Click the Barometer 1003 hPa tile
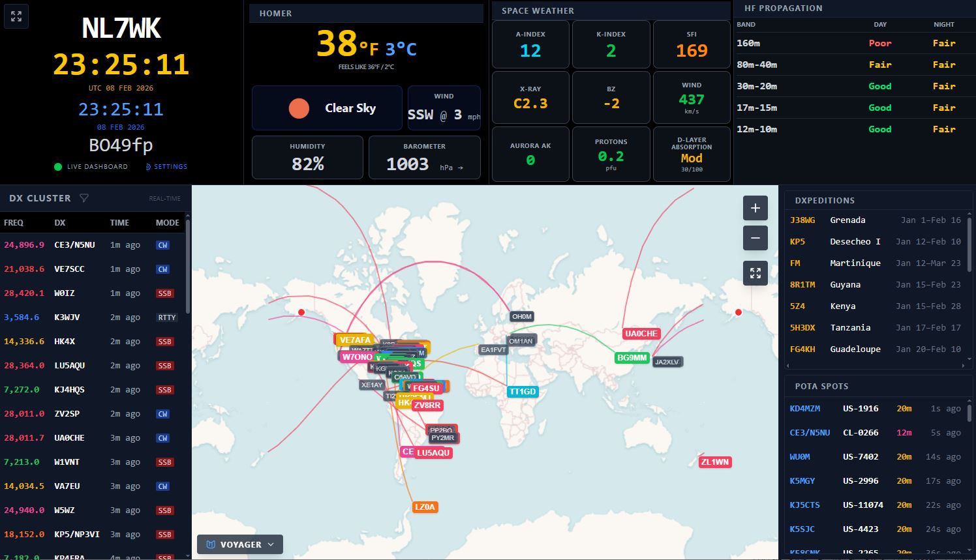The image size is (976, 560). pyautogui.click(x=425, y=157)
